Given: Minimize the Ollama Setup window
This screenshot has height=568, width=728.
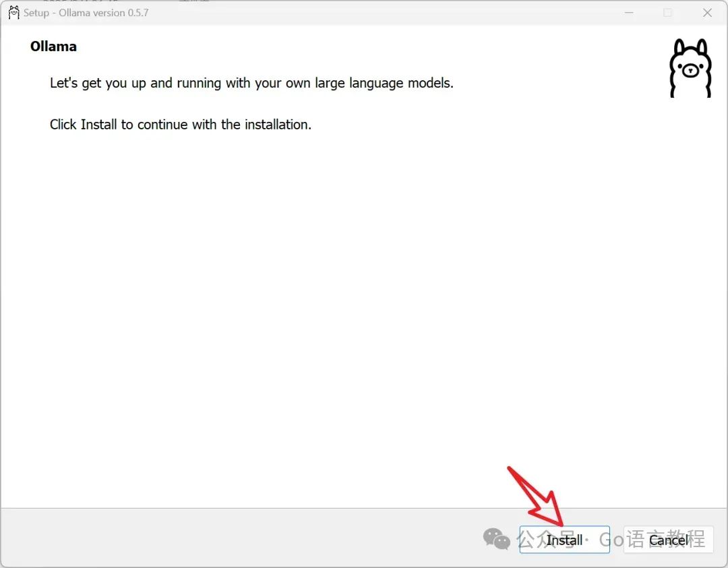Looking at the screenshot, I should 629,13.
